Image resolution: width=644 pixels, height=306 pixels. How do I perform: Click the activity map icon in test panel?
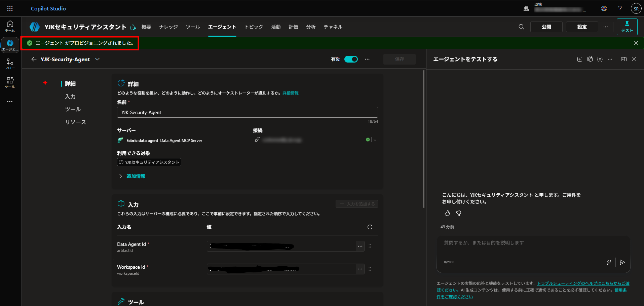coord(590,59)
